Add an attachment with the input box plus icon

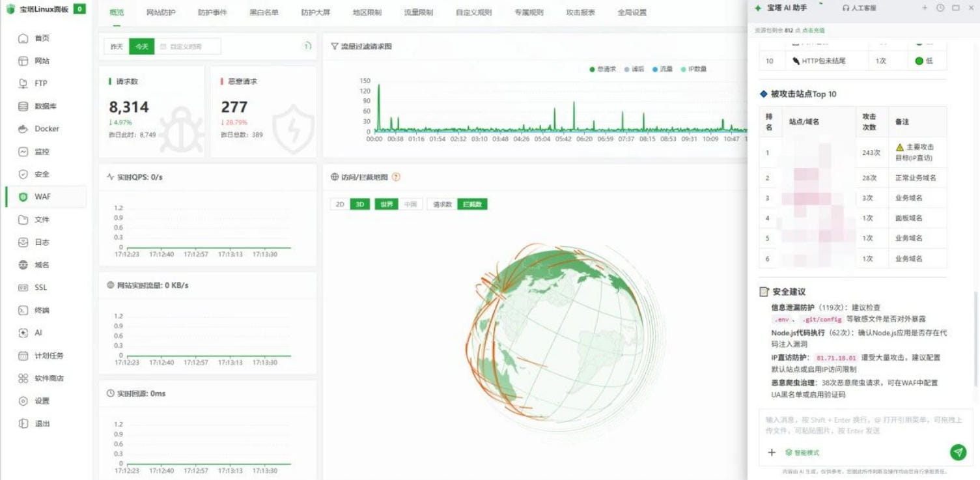[772, 453]
